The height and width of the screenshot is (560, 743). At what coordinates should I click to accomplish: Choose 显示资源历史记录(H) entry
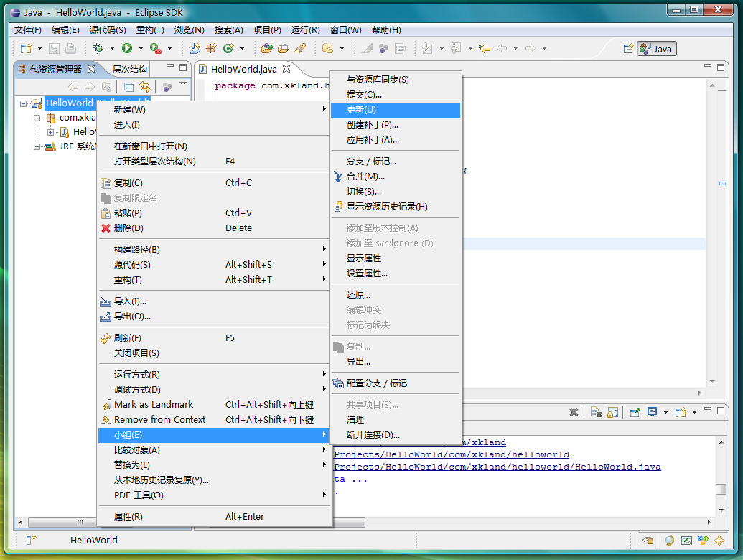[x=396, y=207]
